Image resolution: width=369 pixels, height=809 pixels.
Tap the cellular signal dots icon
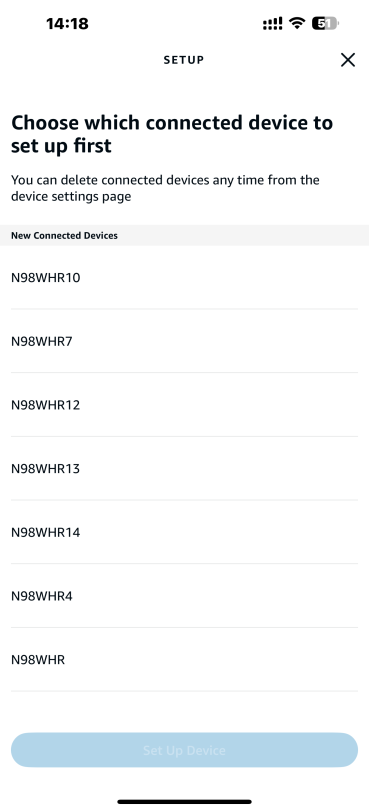click(x=272, y=23)
